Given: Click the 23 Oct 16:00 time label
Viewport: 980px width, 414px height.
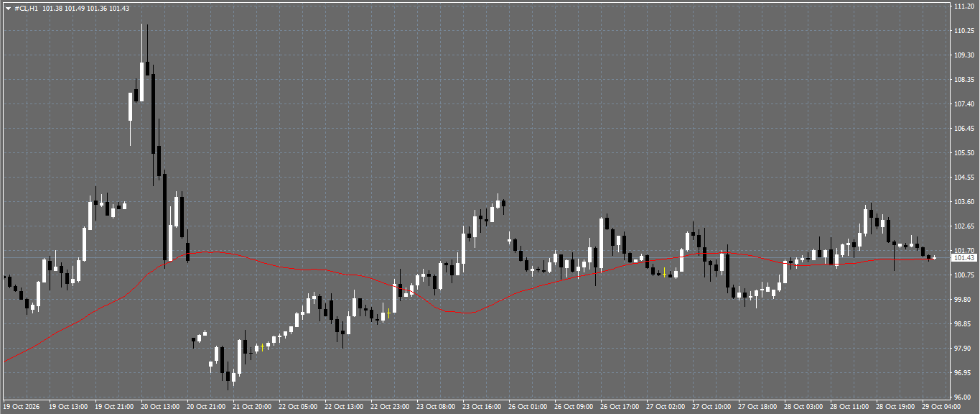Looking at the screenshot, I should [x=482, y=407].
